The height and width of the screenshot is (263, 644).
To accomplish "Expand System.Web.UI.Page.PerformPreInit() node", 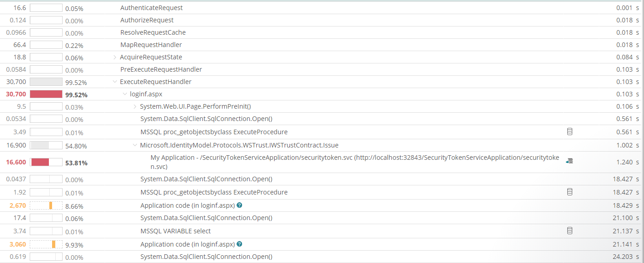I will [x=135, y=106].
